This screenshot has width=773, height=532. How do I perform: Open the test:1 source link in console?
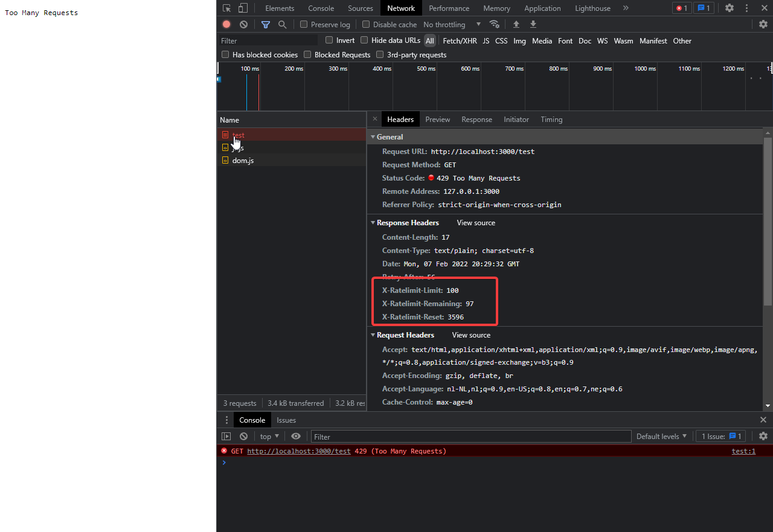pos(743,451)
